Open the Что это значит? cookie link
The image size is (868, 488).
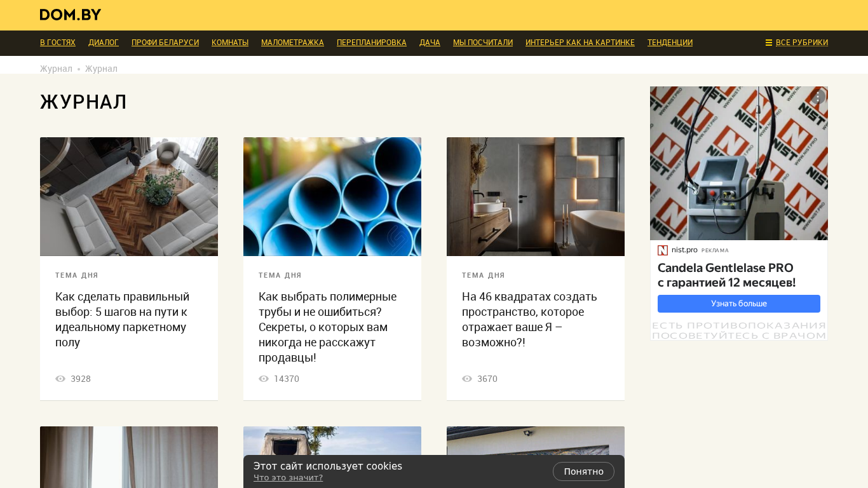pos(288,478)
